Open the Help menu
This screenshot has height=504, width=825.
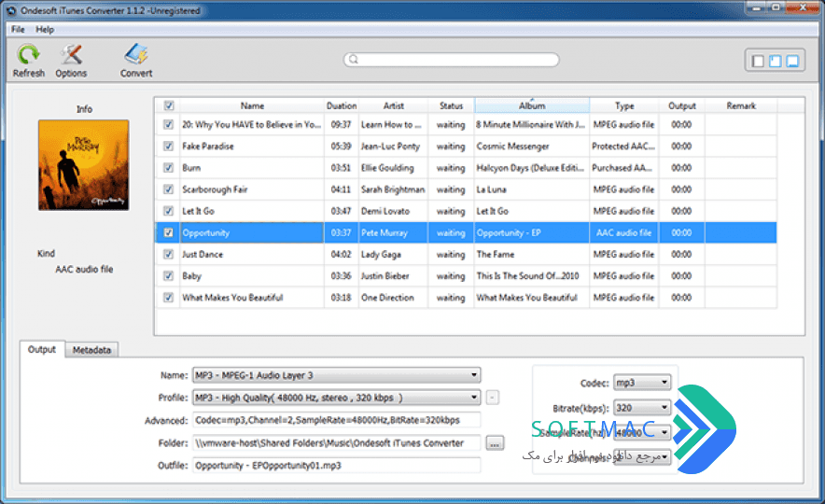(45, 30)
